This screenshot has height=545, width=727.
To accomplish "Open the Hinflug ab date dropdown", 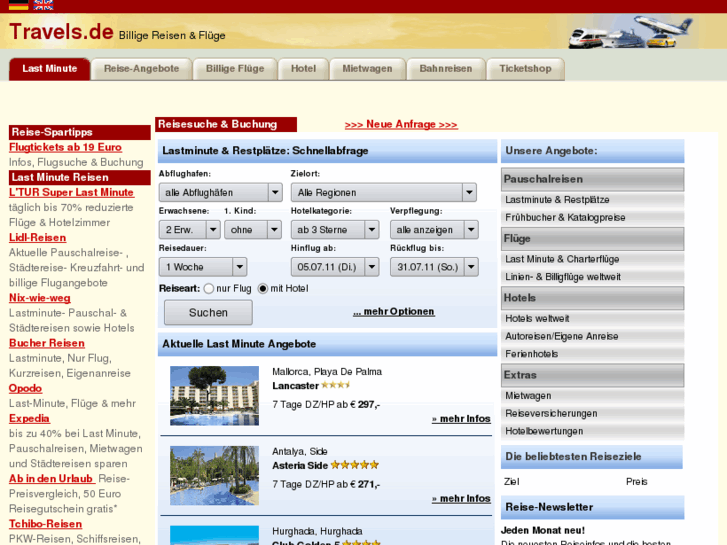I will coord(335,267).
